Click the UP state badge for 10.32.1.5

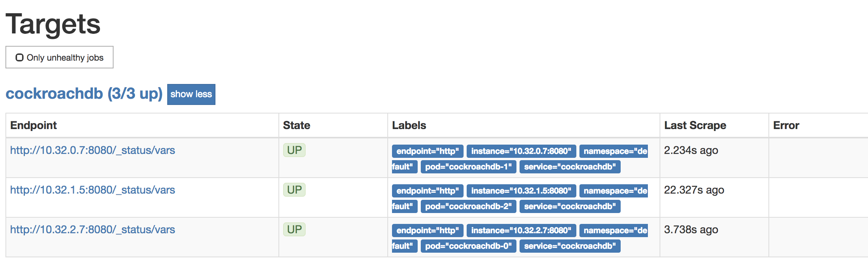tap(294, 190)
